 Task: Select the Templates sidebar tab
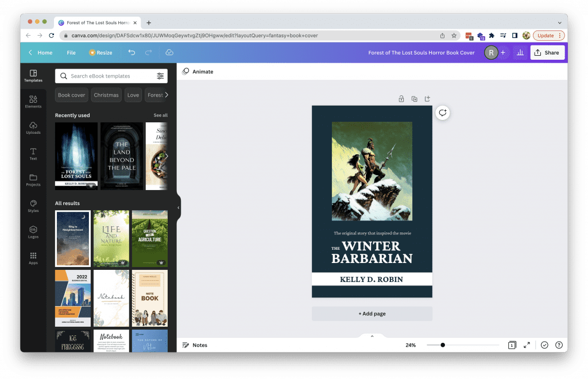coord(33,75)
